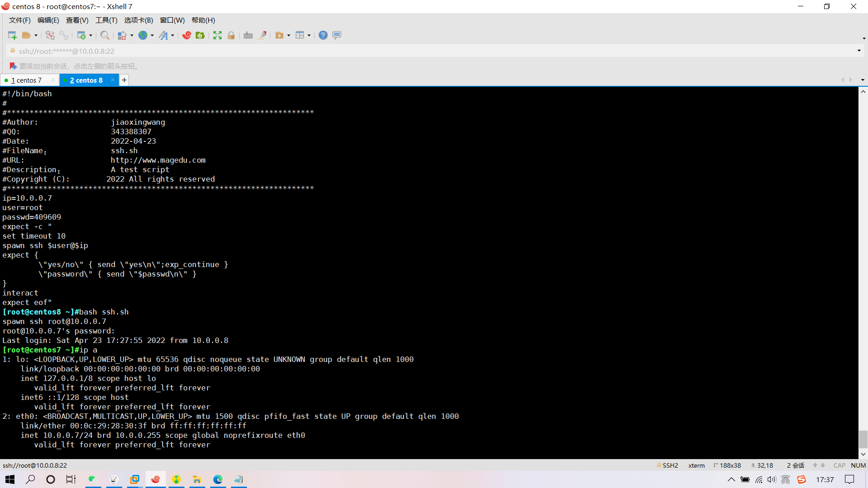Close the centos 8 tab
Image resolution: width=868 pixels, height=488 pixels.
pos(113,80)
